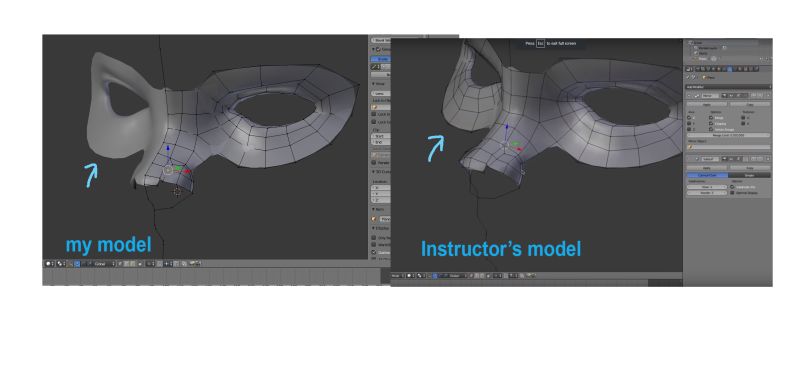Move Mirror modifier down in stack
800x372 pixels.
click(760, 95)
